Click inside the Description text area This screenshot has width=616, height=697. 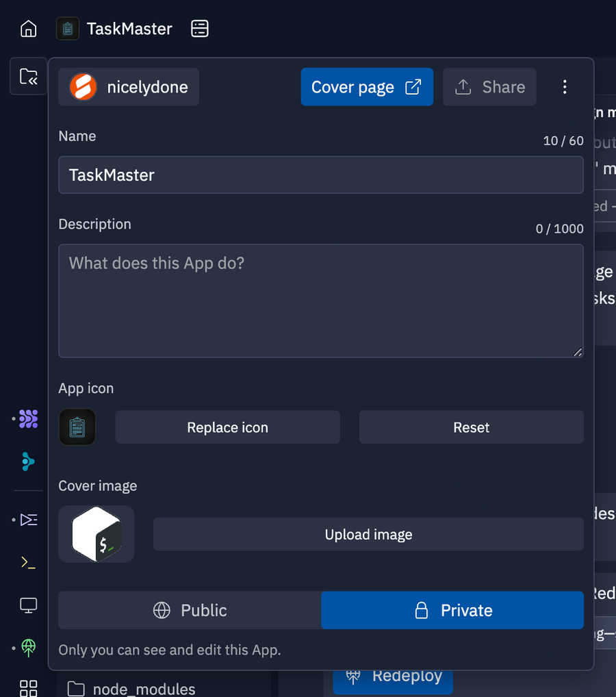click(x=321, y=301)
